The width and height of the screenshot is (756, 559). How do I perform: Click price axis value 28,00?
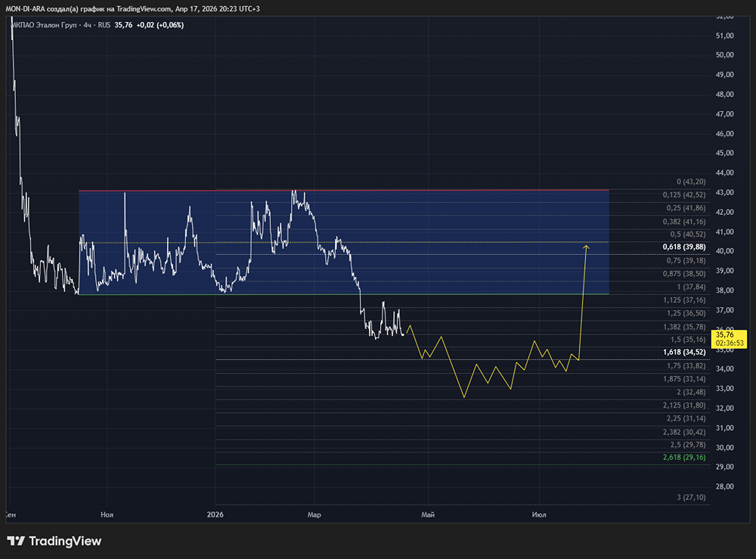pos(725,486)
